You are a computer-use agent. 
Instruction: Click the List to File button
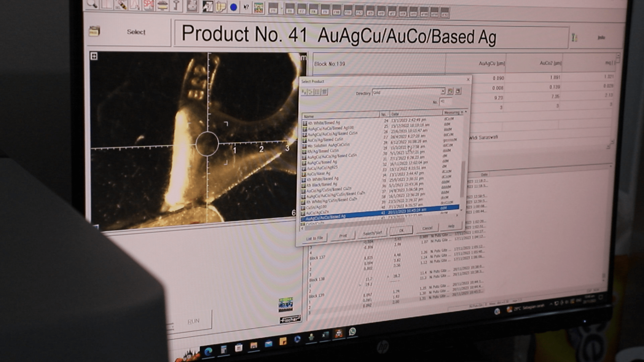[x=314, y=238]
